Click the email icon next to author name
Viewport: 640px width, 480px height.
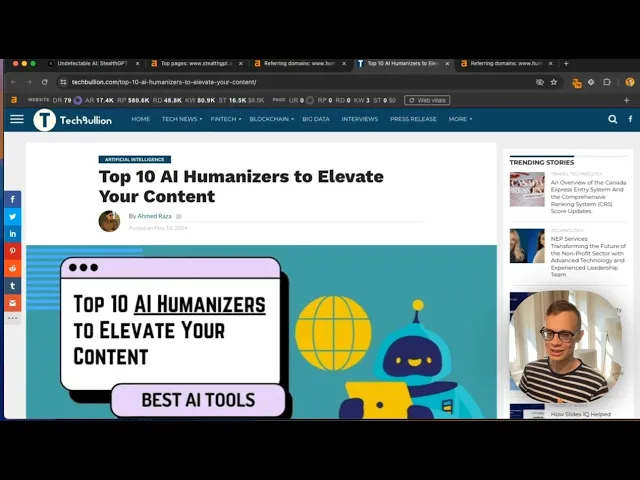tap(178, 216)
